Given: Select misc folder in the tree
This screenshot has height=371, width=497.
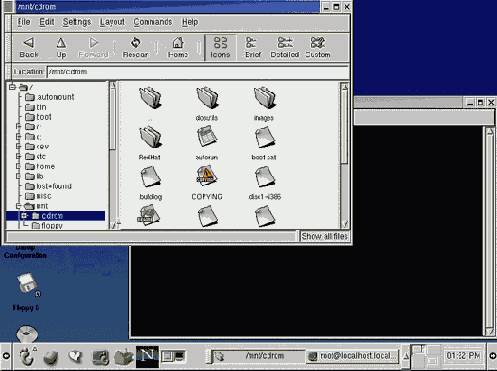Looking at the screenshot, I should pos(39,196).
